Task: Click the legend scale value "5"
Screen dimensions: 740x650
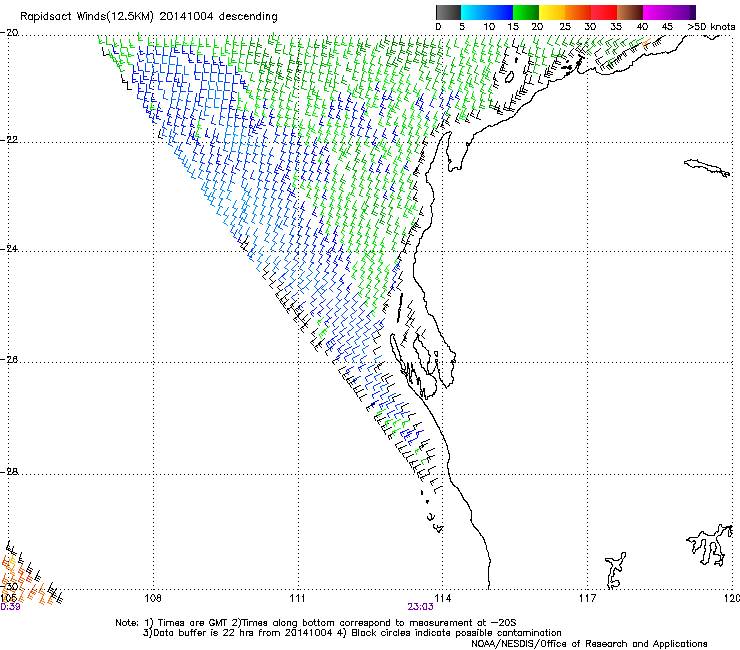Action: click(462, 27)
